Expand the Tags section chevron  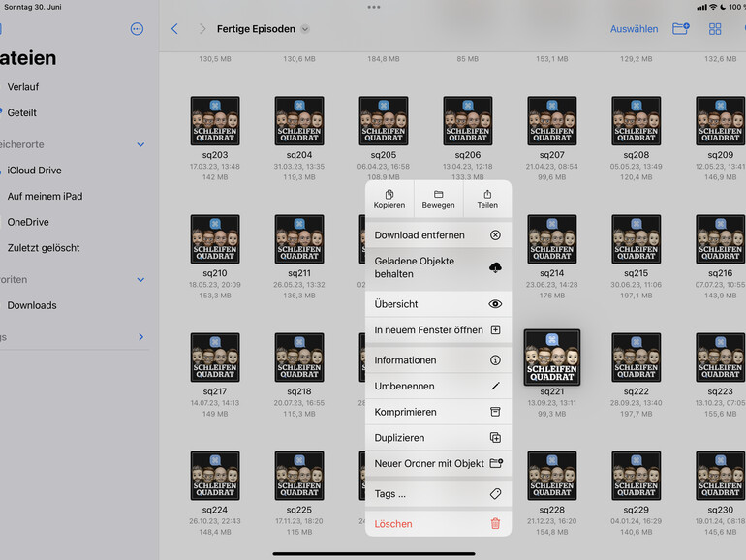pos(140,337)
